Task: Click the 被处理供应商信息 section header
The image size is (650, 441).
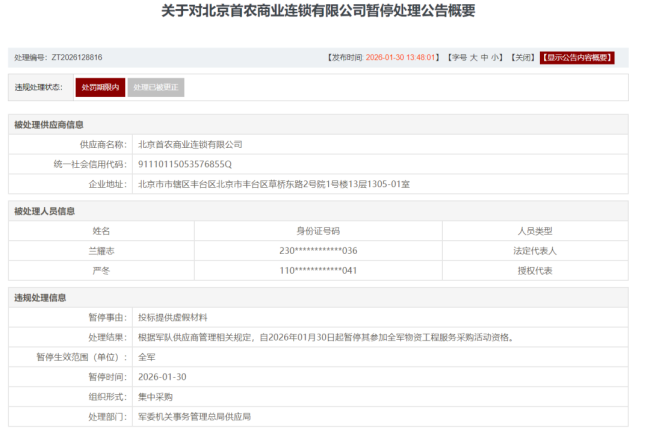Action: (48, 125)
